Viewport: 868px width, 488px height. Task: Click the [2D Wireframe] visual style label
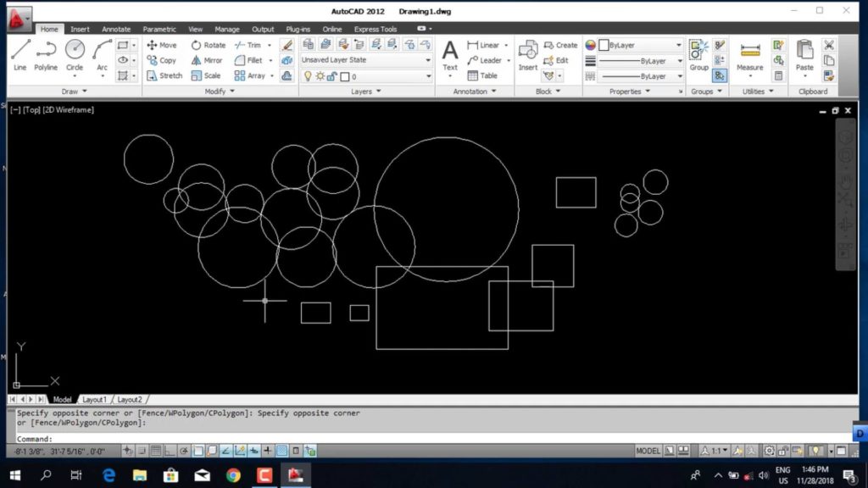tap(68, 109)
